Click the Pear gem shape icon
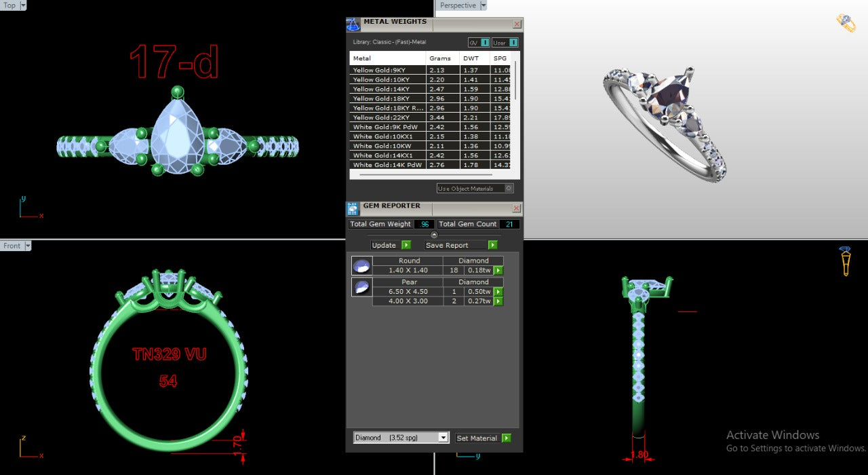The height and width of the screenshot is (475, 868). (361, 287)
